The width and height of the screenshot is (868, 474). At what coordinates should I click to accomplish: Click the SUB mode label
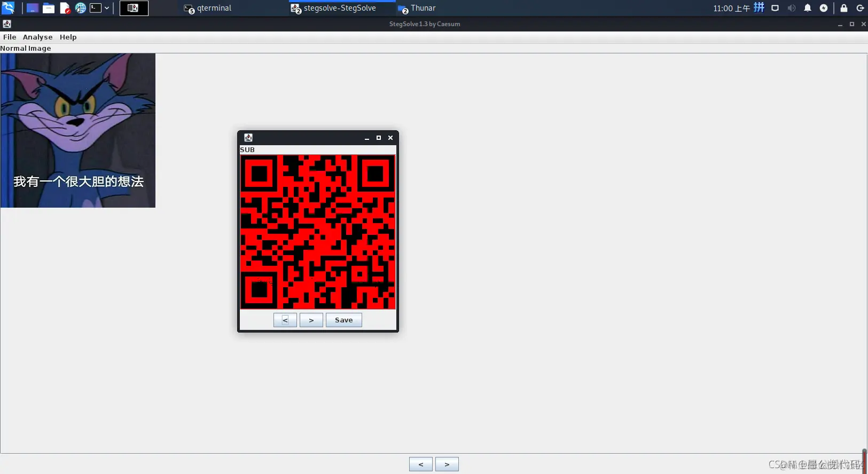(x=247, y=149)
